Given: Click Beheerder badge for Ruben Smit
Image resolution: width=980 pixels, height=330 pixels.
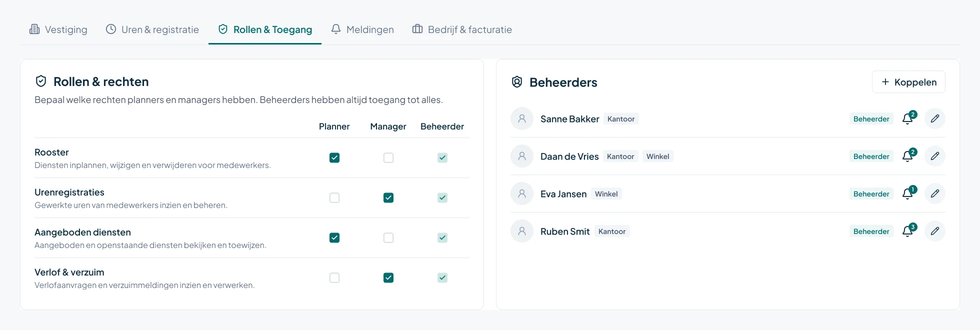Looking at the screenshot, I should coord(871,231).
